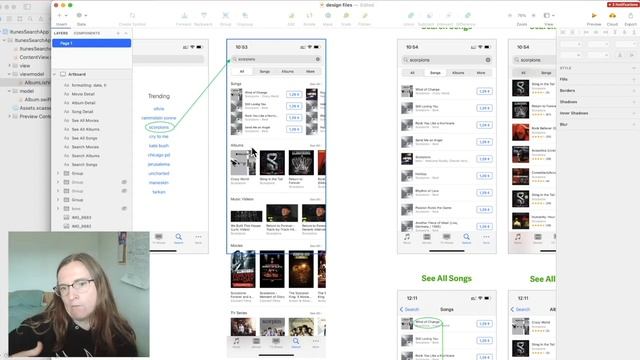Send layer Backward with toolbar icon
Viewport: 640px width, 360px height.
203,16
